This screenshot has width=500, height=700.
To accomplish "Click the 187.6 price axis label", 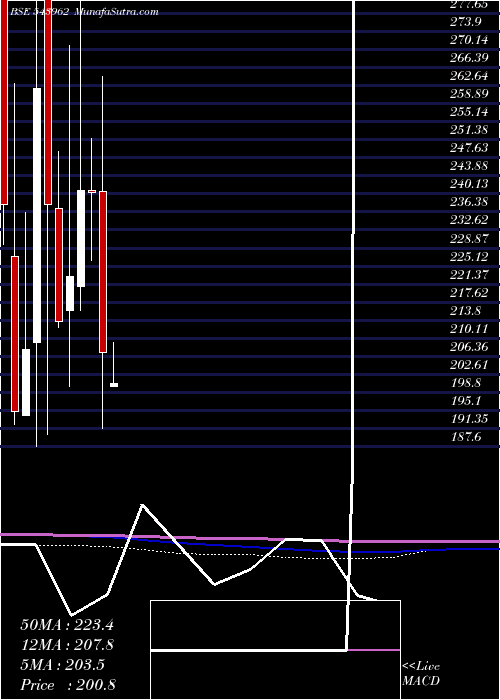I will tap(466, 437).
